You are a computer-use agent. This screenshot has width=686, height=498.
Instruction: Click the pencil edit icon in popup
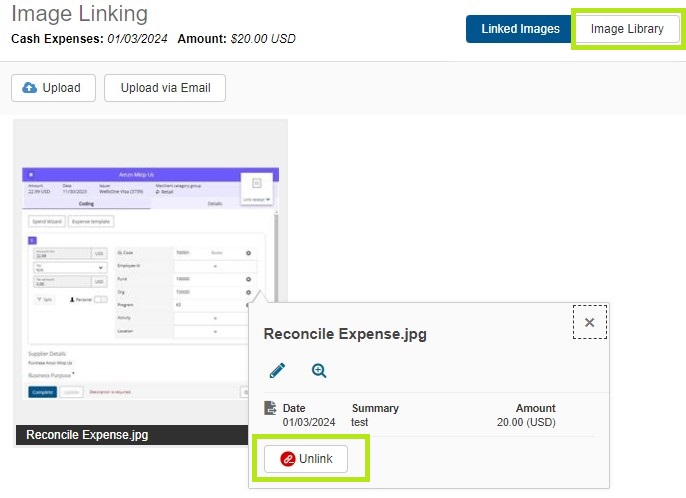pos(278,371)
